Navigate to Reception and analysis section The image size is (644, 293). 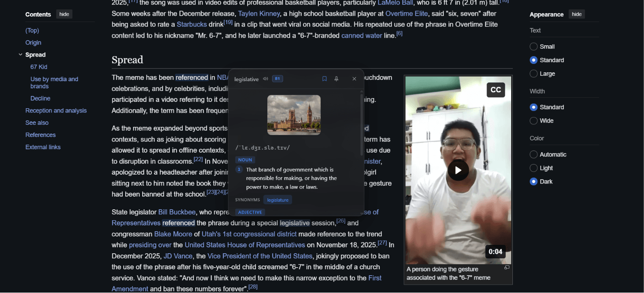[56, 111]
